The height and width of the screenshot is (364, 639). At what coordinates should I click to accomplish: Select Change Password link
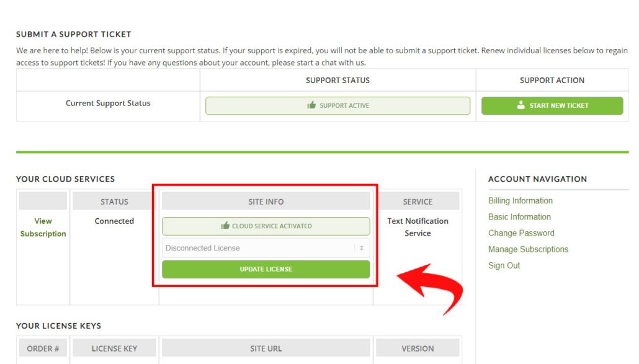[521, 233]
